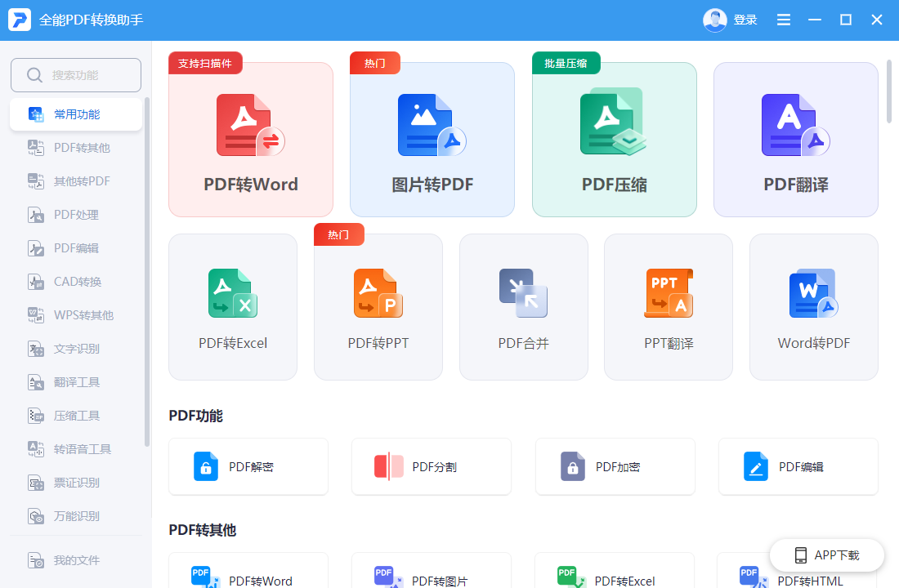Click the PDF加密 lock icon
The width and height of the screenshot is (899, 588).
pyautogui.click(x=573, y=466)
